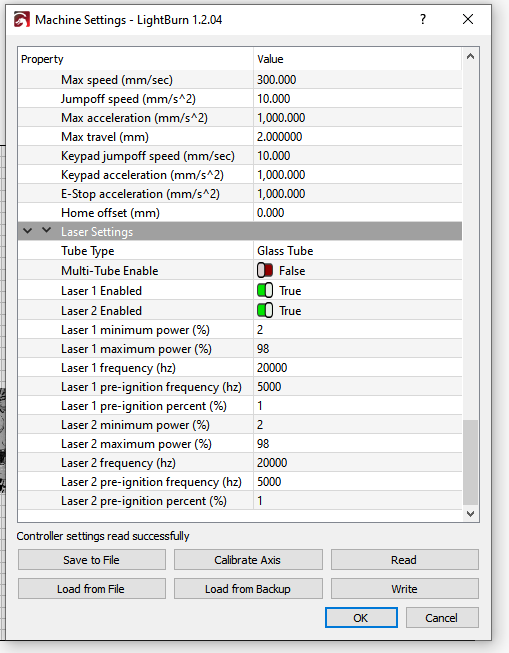The image size is (509, 653).
Task: Click the LightBurn logo in title bar
Action: pos(22,20)
